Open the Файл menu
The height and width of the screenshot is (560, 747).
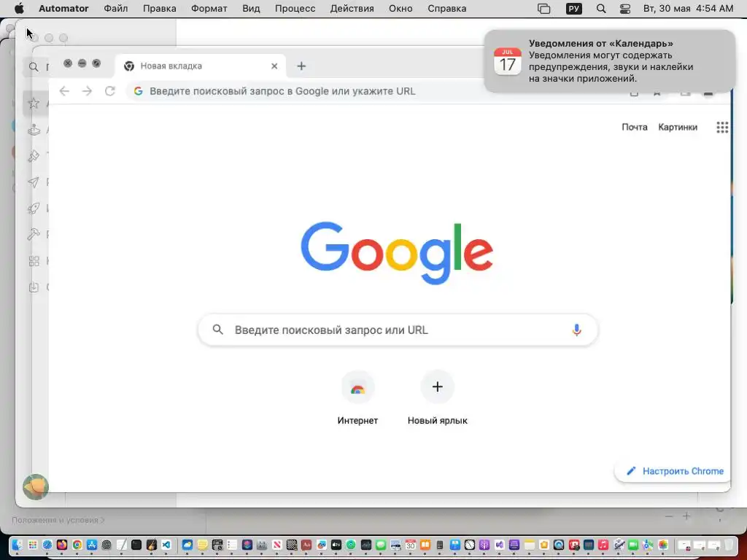(116, 9)
